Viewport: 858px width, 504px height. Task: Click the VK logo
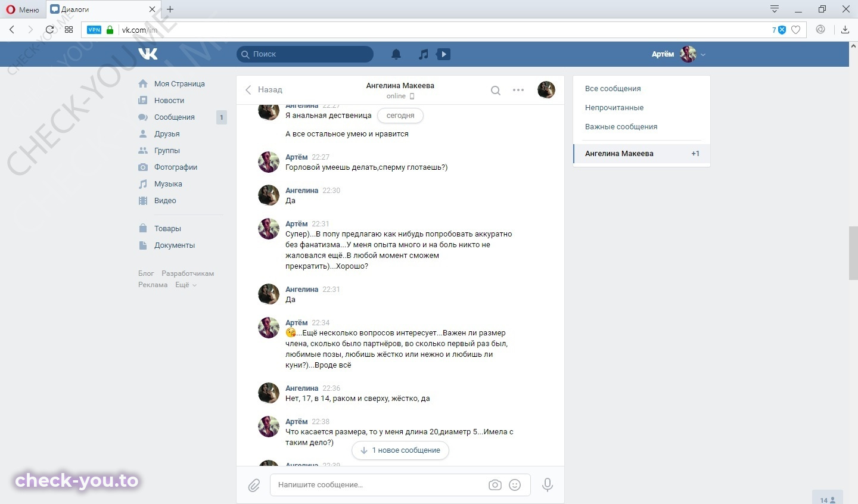pos(148,54)
